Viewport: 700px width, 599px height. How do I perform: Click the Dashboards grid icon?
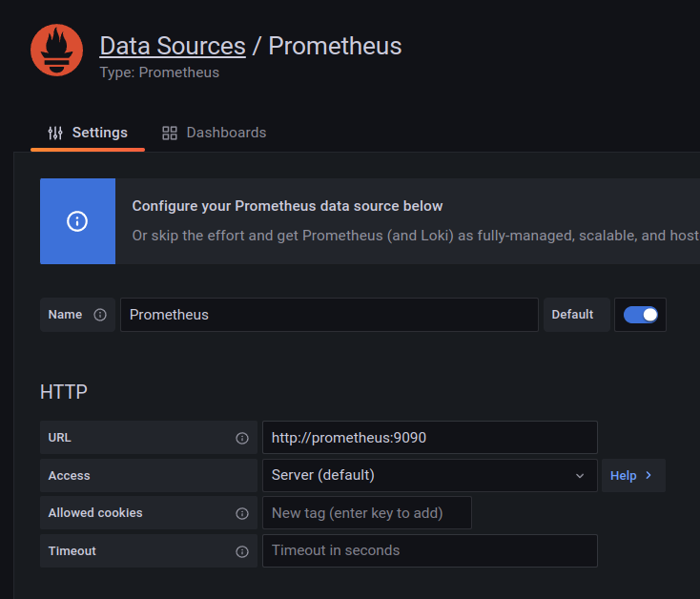170,133
